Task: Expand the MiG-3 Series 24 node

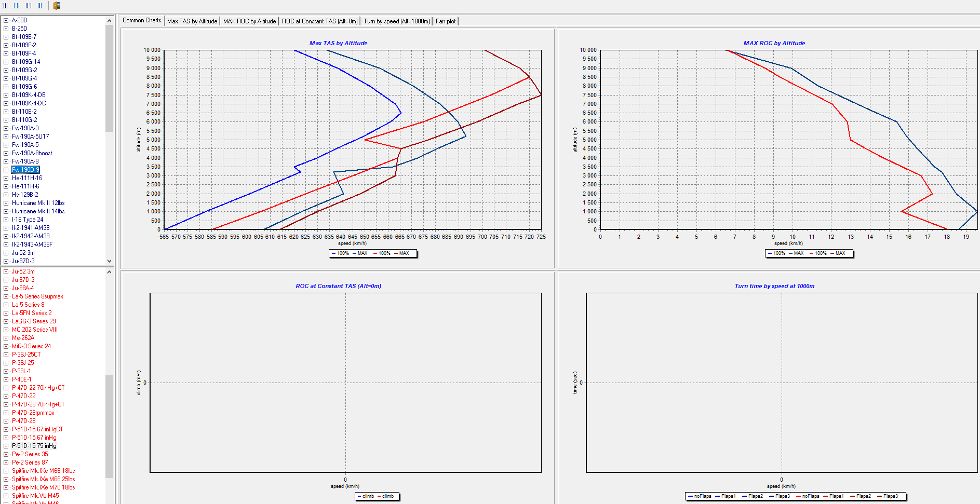Action: 6,346
